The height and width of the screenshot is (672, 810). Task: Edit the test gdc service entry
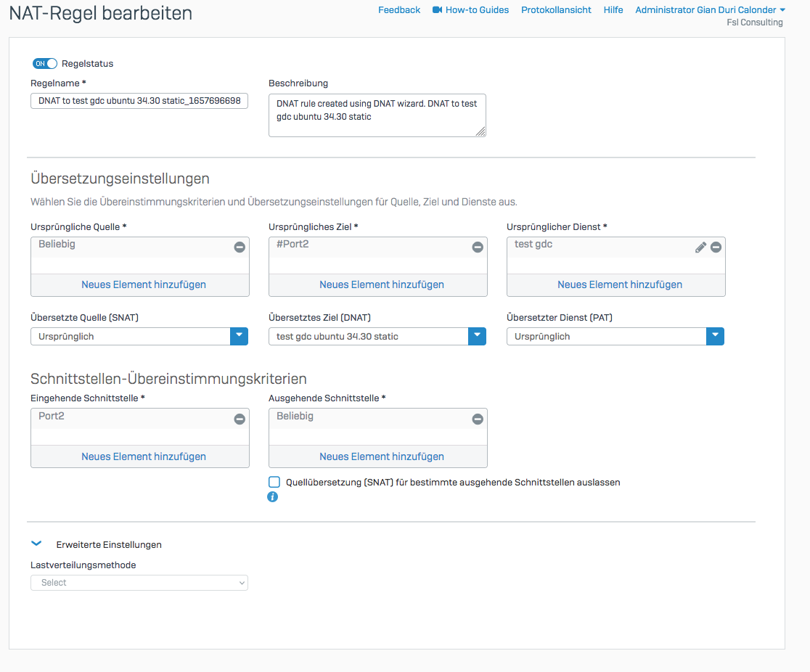click(x=700, y=247)
